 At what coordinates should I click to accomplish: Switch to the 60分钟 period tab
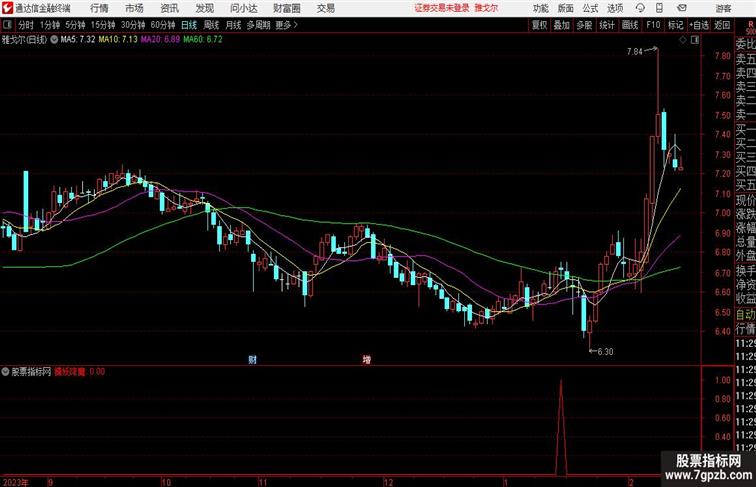(163, 25)
